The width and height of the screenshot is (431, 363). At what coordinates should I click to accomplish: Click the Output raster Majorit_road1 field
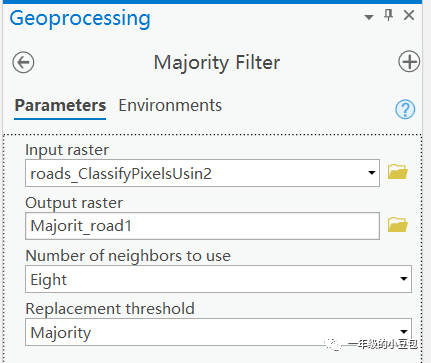[202, 226]
